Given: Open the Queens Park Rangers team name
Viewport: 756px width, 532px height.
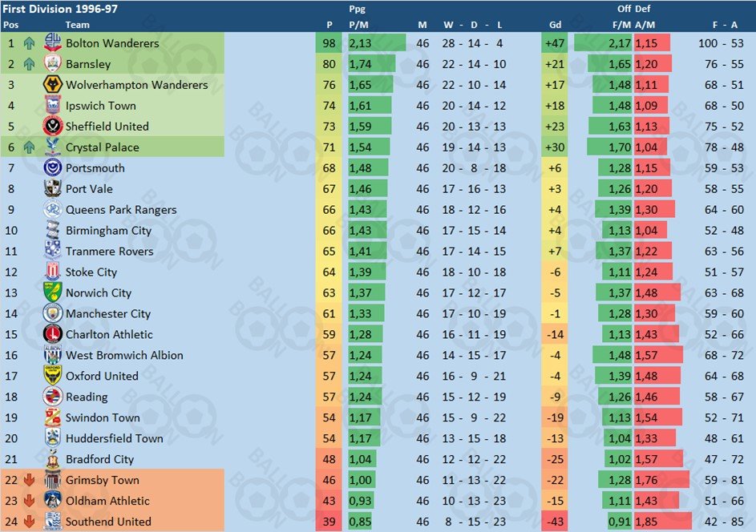Looking at the screenshot, I should click(x=121, y=210).
